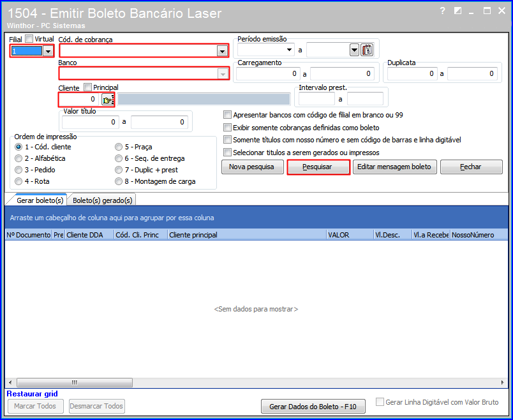Switch to Boleto(s) gerado(s) tab
This screenshot has height=420, width=513.
102,200
